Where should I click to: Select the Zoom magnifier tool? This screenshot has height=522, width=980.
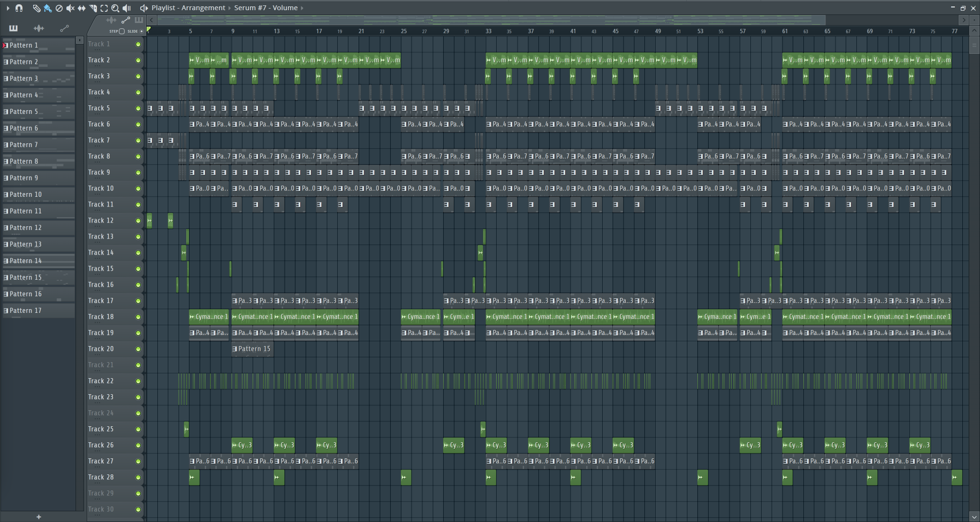(x=115, y=8)
